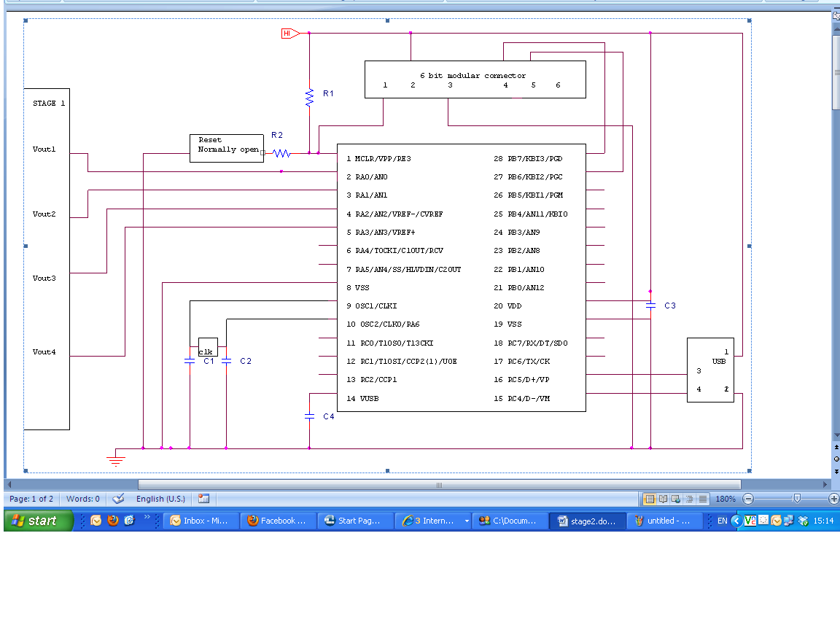Change language via English (U.S.)
The height and width of the screenshot is (630, 840).
(x=160, y=499)
